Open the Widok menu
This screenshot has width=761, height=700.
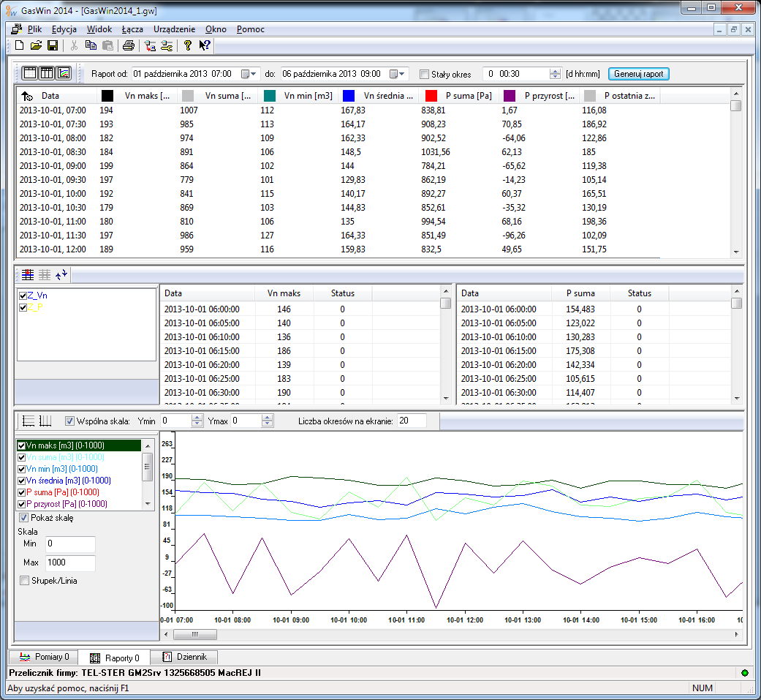coord(99,29)
